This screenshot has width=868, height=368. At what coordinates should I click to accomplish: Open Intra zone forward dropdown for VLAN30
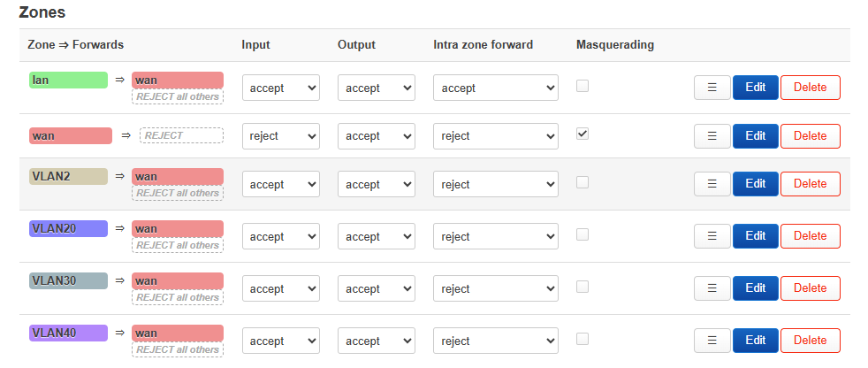[x=495, y=289]
